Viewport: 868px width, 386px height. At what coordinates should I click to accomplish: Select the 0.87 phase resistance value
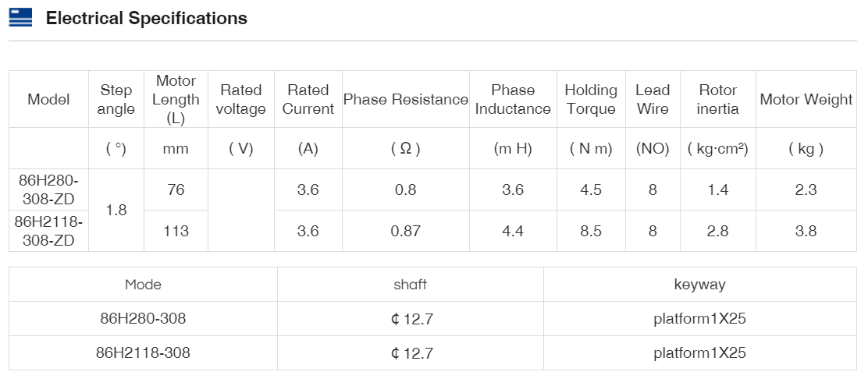coord(406,231)
